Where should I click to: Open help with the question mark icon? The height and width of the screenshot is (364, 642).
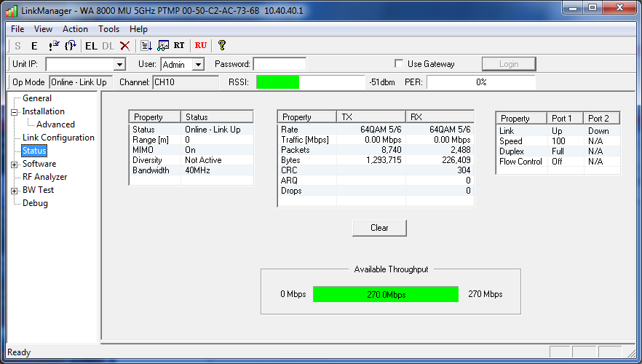(222, 46)
